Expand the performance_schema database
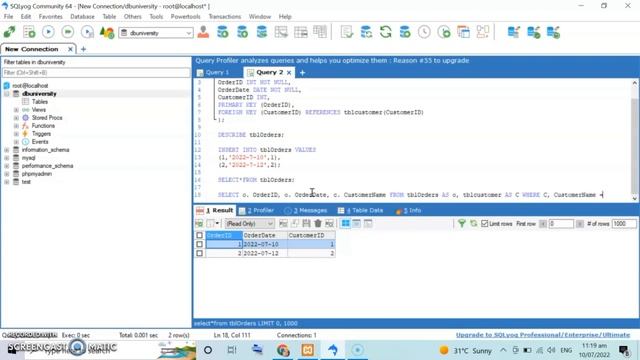This screenshot has height=360, width=640. tap(7, 166)
